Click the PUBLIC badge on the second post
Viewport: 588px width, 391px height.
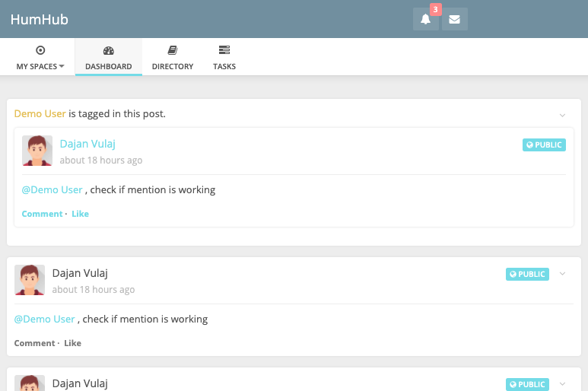point(527,274)
